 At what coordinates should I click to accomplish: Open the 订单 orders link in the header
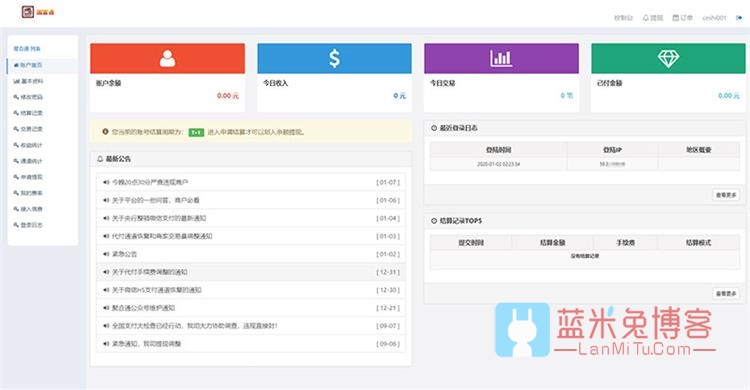(683, 18)
